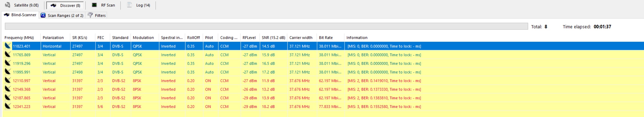Click dish icon of transponder 12187.865
Image resolution: width=644 pixels, height=117 pixels.
[8, 97]
